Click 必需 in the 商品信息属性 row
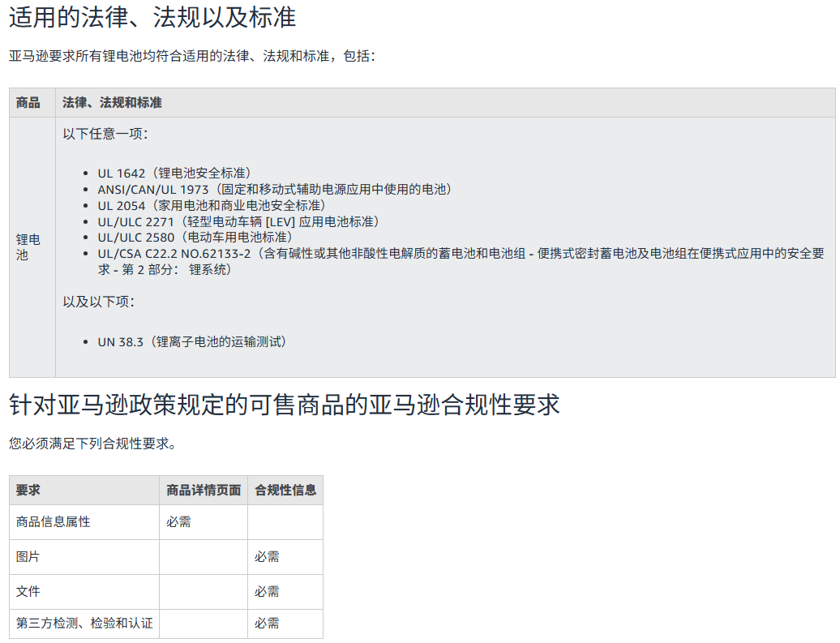840x643 pixels. (178, 521)
